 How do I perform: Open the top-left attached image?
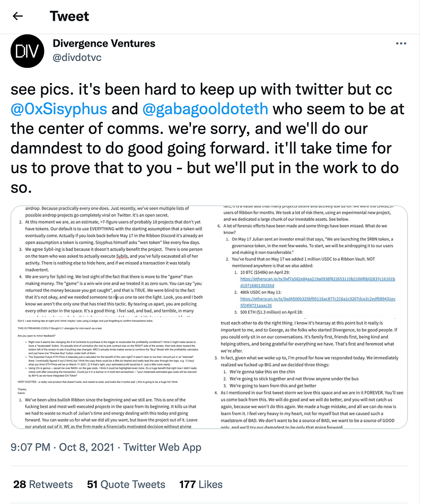(110, 262)
